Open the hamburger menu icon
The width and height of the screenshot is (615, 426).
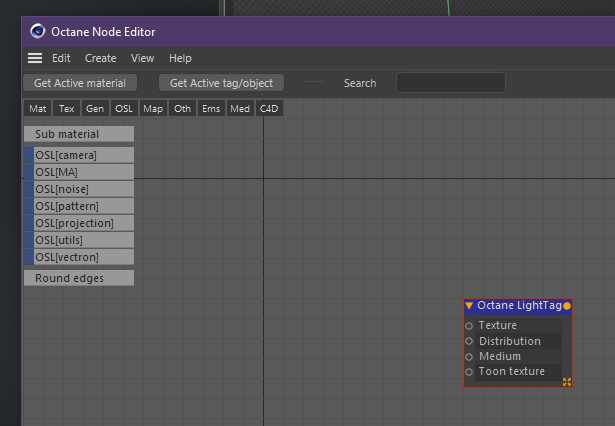pyautogui.click(x=35, y=58)
